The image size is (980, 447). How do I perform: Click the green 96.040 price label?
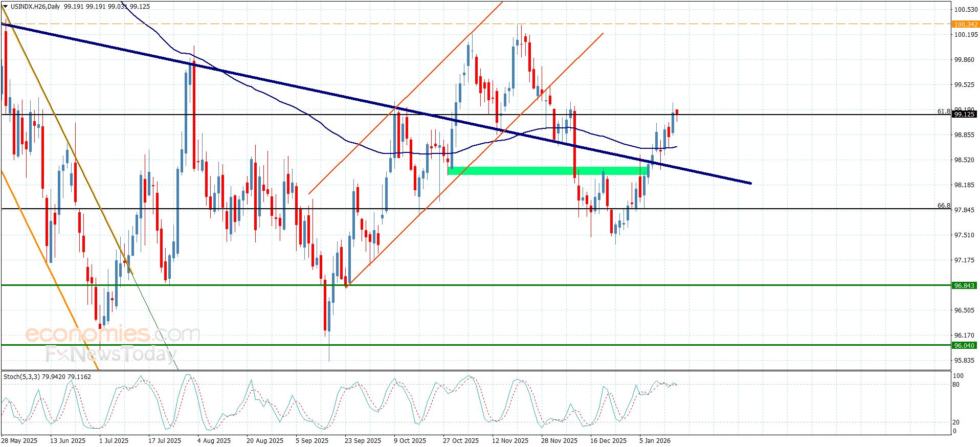(964, 345)
